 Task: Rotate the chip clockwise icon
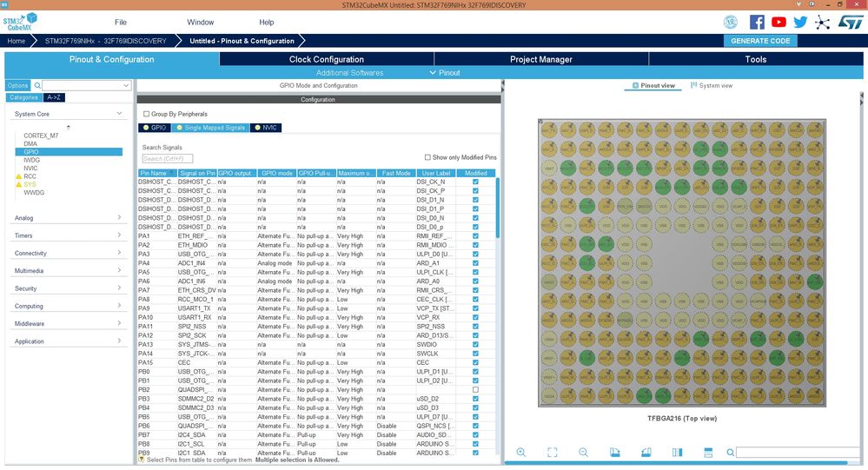[x=615, y=453]
